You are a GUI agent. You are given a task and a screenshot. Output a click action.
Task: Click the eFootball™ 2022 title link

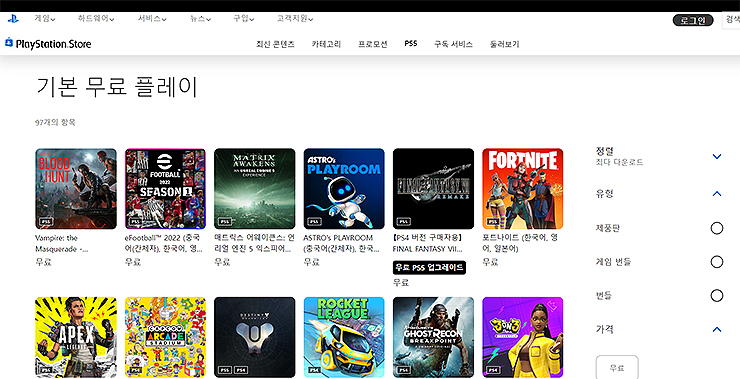[163, 244]
